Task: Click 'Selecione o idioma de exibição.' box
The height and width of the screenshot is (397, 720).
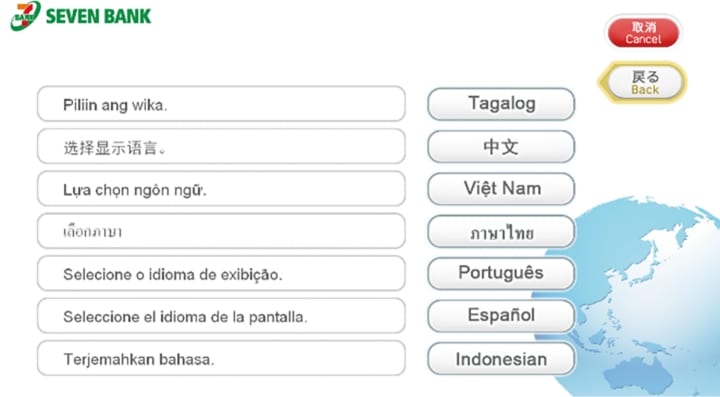Action: pos(221,274)
